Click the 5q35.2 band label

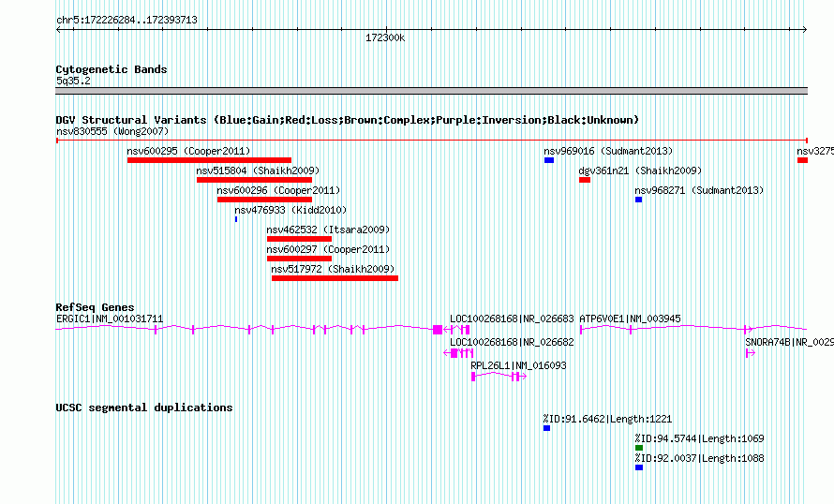tap(73, 81)
